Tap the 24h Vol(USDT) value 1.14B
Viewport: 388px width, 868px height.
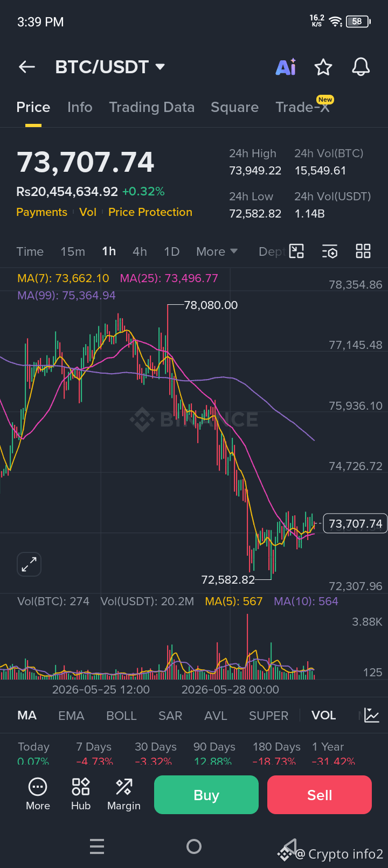pyautogui.click(x=309, y=214)
